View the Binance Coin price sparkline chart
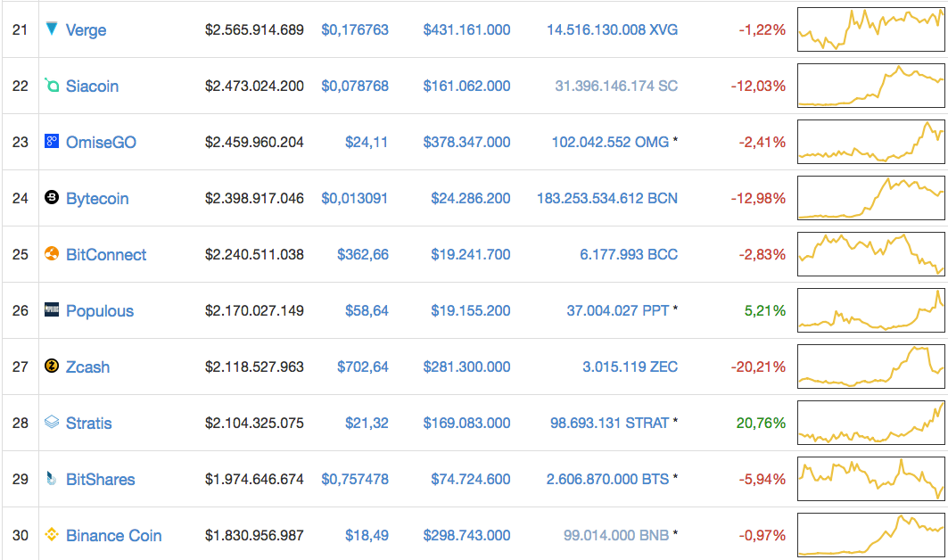The image size is (948, 560). pos(870,535)
